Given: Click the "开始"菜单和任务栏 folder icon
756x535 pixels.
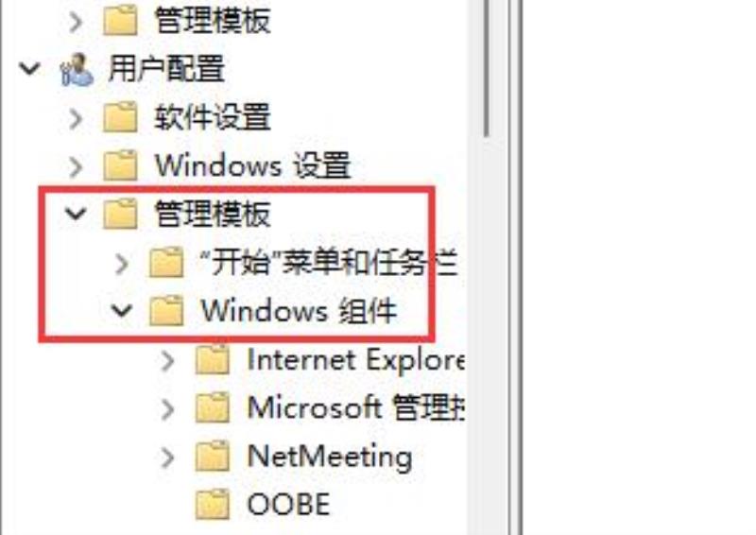Looking at the screenshot, I should 166,263.
